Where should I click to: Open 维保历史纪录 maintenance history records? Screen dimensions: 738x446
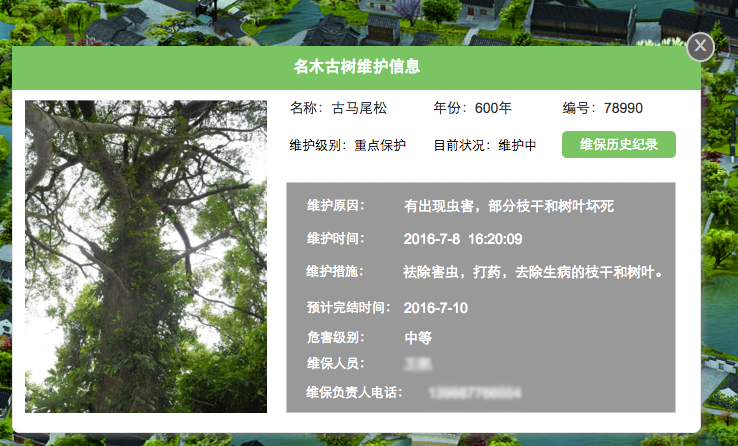[x=618, y=145]
